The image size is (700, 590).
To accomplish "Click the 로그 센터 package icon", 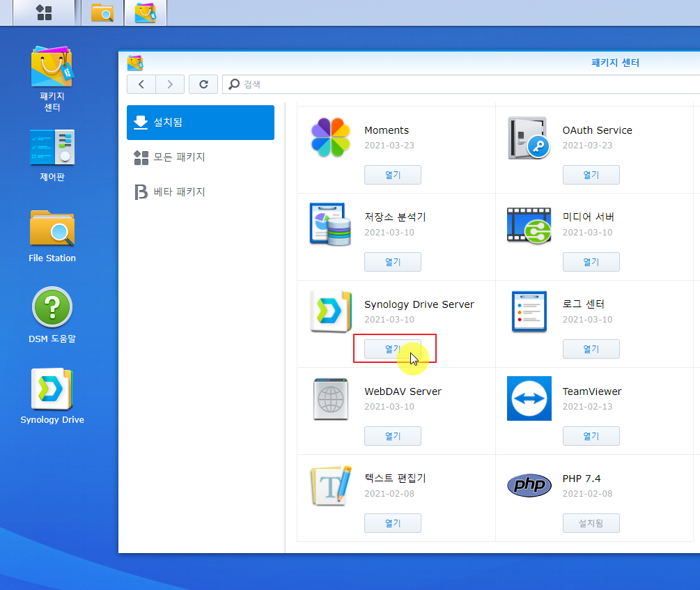I will tap(529, 311).
